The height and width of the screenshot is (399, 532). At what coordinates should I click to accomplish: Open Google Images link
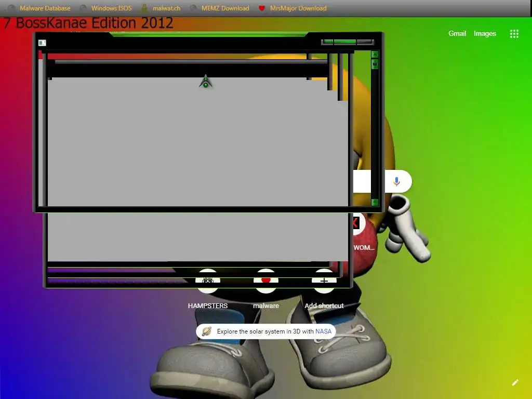point(485,33)
